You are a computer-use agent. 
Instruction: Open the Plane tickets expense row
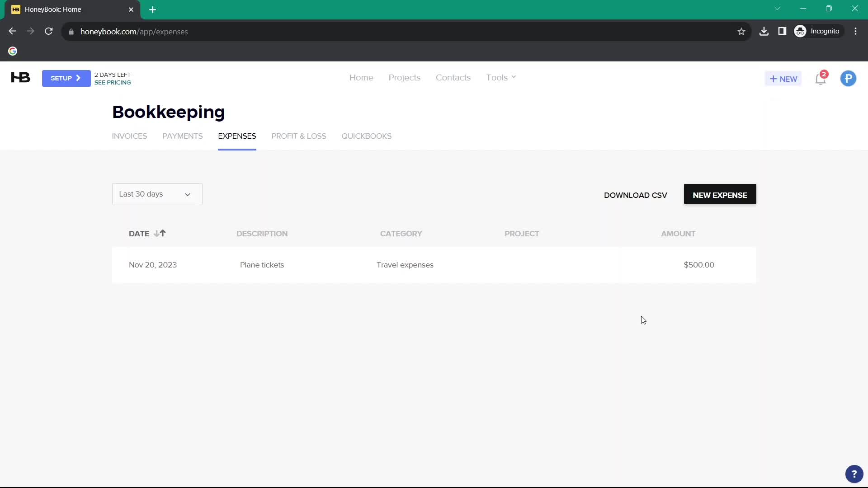(x=434, y=265)
